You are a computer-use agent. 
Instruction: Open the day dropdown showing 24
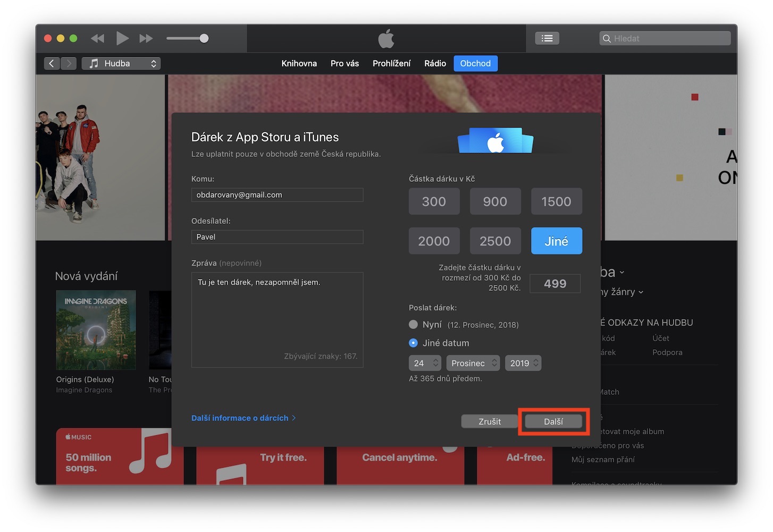(425, 363)
